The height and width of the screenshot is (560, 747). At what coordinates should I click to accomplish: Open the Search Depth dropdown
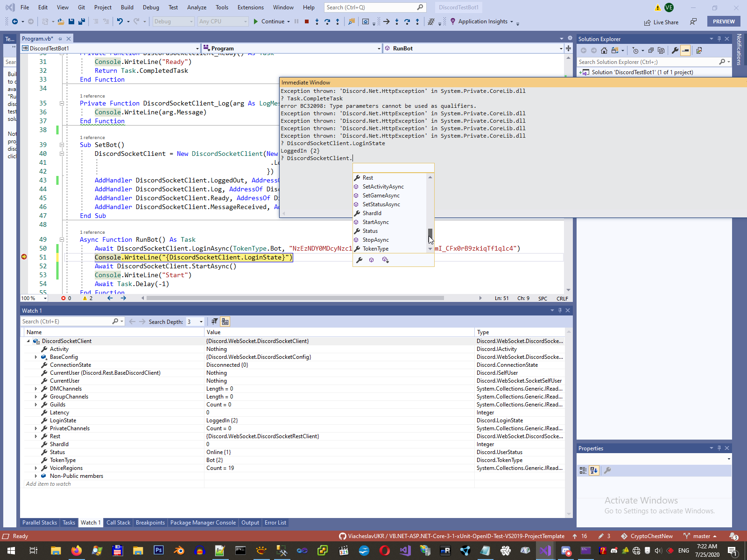[x=201, y=322]
